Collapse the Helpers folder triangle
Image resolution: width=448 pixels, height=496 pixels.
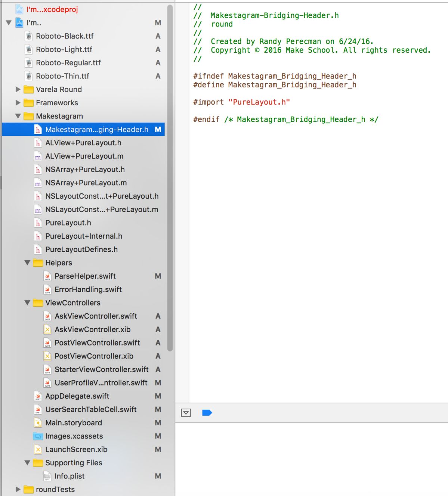27,263
